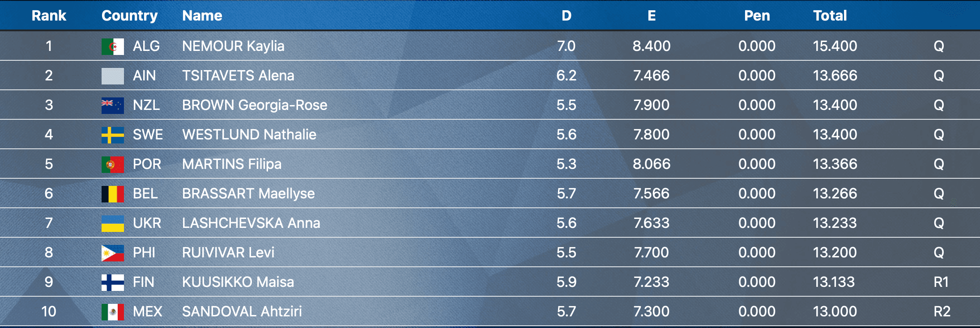This screenshot has height=328, width=980.
Task: Select gymnast BROWN Georgia-Rose
Action: (255, 105)
